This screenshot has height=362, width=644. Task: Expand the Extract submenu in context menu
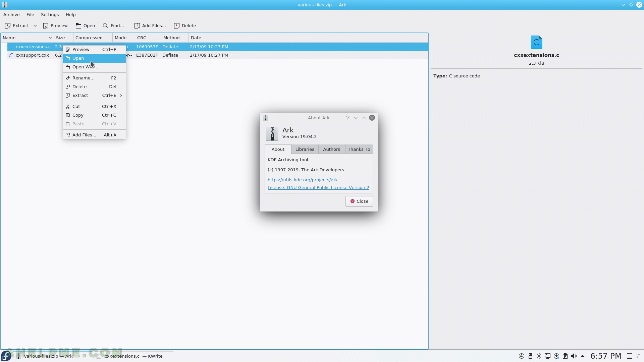(x=94, y=96)
